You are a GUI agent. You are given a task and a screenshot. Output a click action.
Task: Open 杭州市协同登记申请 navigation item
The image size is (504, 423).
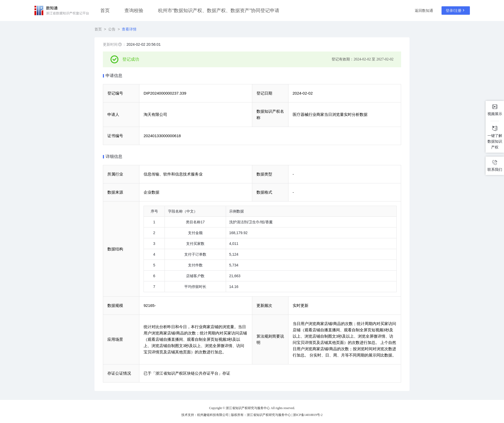[x=218, y=11]
